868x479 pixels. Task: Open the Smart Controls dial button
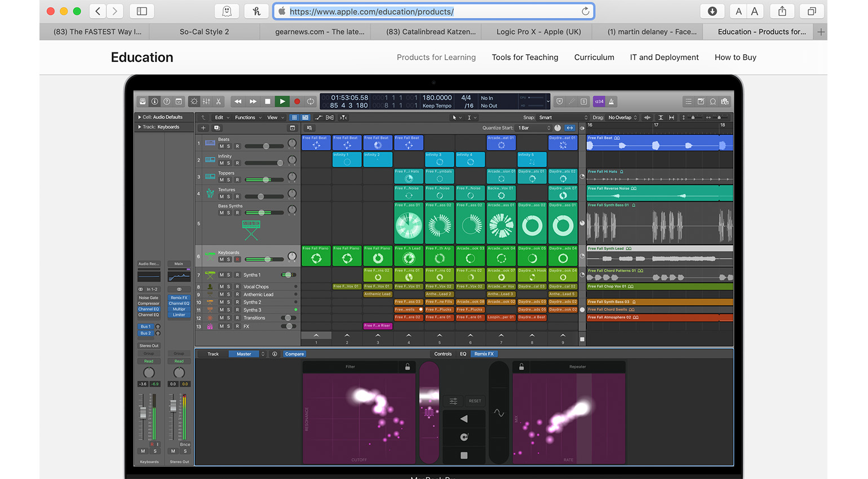(x=194, y=101)
